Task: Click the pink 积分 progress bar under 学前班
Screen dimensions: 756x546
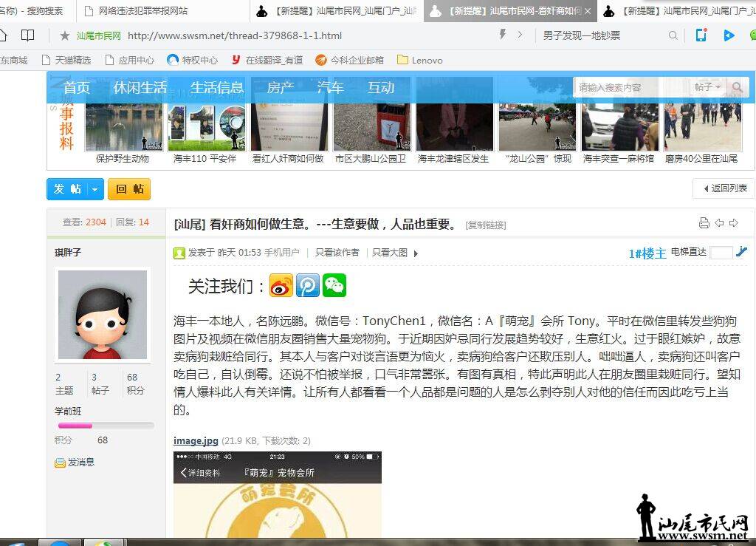Action: (106, 426)
